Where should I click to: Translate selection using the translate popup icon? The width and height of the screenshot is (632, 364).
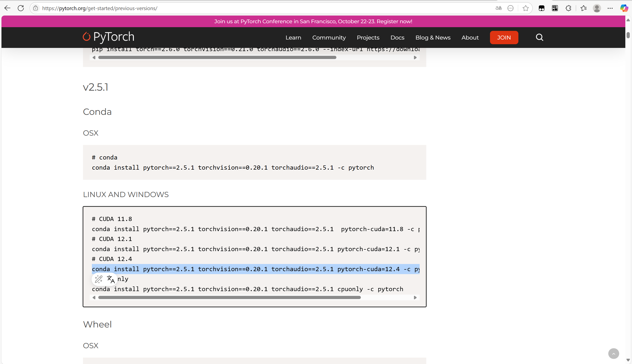(111, 279)
